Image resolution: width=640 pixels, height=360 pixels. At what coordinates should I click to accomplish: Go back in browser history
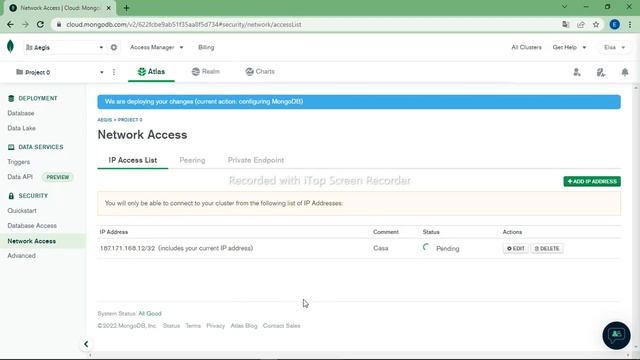(11, 24)
